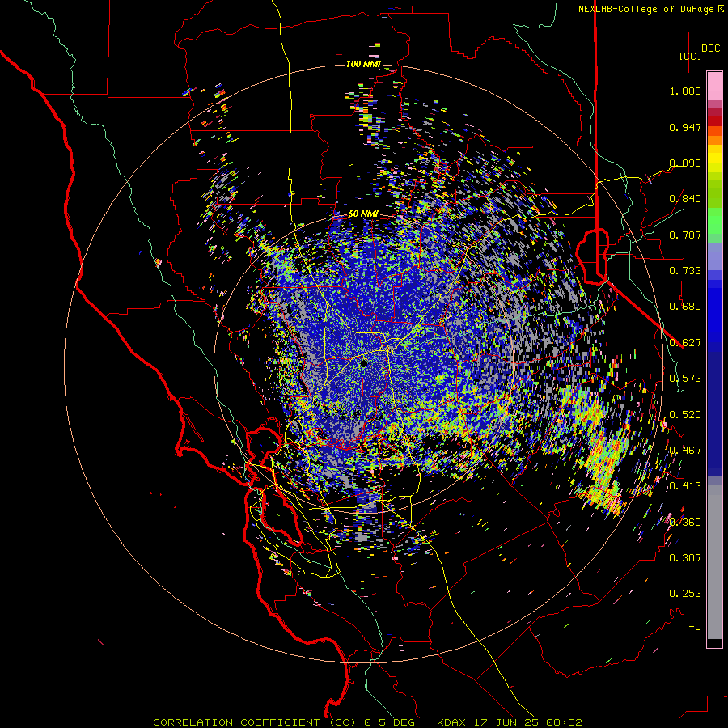Click the KDAX radar site dot at the map center

point(365,363)
